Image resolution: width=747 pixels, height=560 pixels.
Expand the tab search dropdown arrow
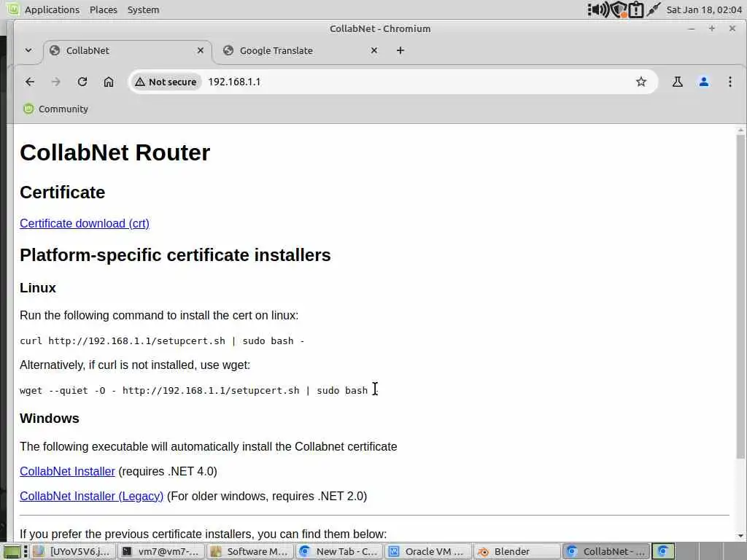pos(28,50)
